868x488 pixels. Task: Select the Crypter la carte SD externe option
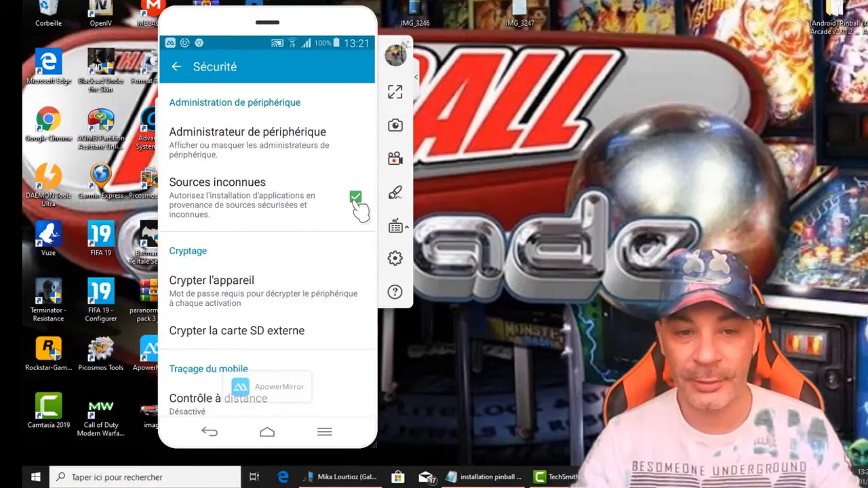click(237, 331)
